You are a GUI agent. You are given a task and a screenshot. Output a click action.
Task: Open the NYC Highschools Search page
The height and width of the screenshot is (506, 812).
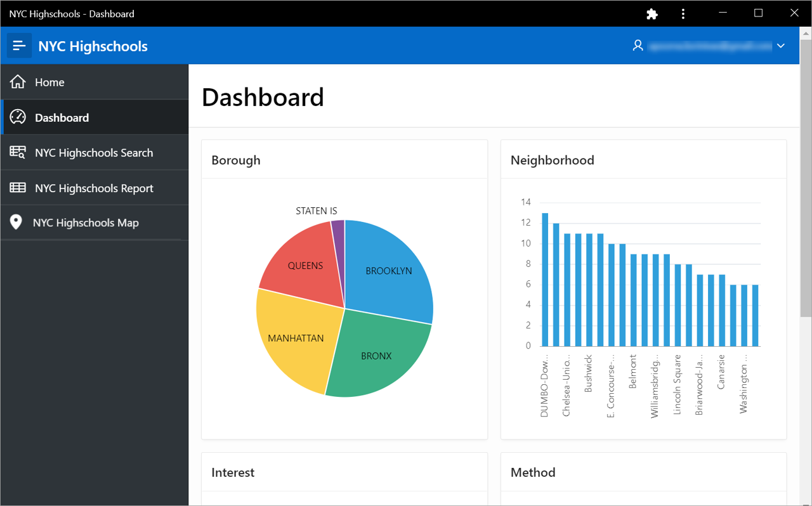[x=94, y=153]
